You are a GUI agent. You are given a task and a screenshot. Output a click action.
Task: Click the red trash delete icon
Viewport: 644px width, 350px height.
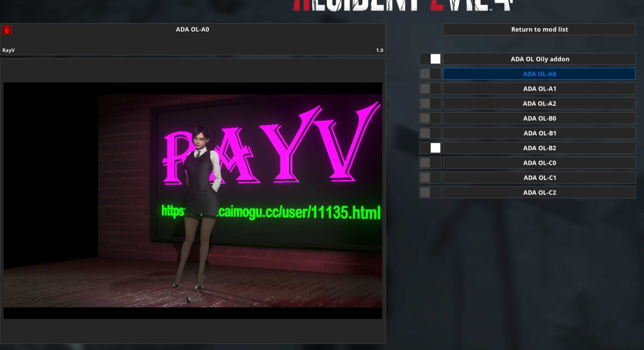(7, 30)
